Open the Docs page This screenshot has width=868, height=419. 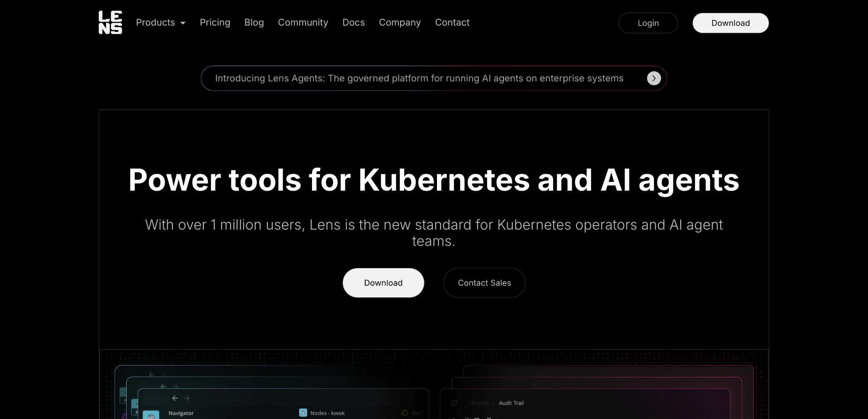click(353, 22)
